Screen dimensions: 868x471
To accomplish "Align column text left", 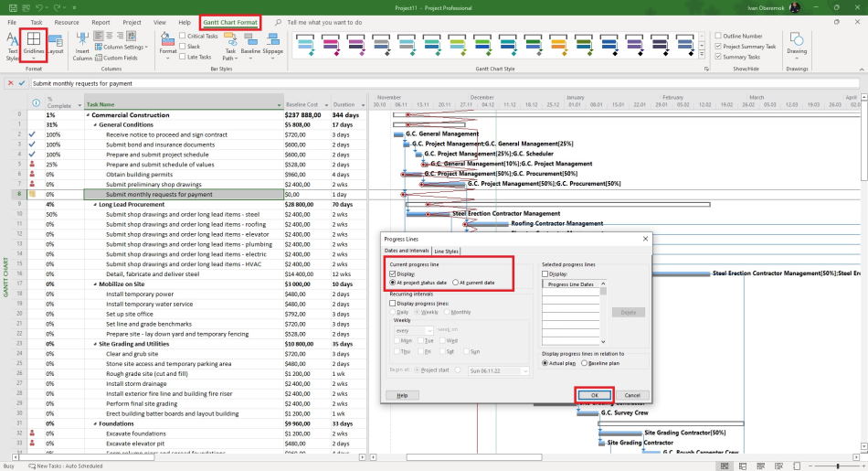I will [x=99, y=36].
